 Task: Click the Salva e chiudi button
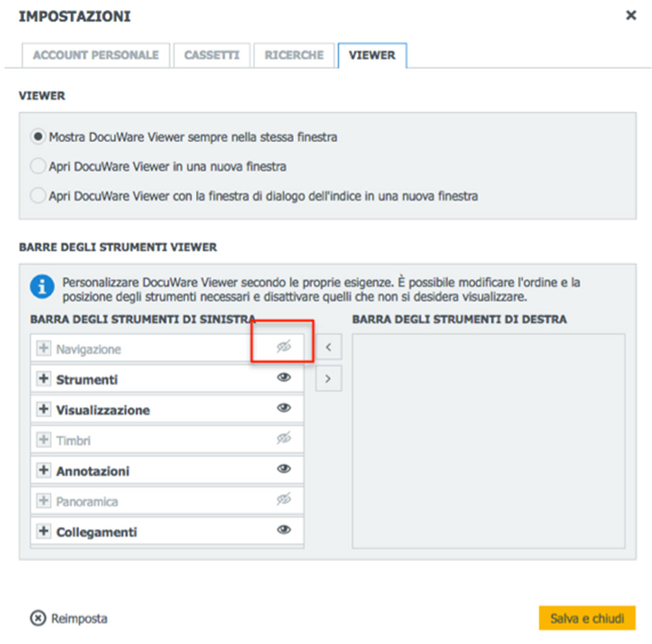click(587, 618)
